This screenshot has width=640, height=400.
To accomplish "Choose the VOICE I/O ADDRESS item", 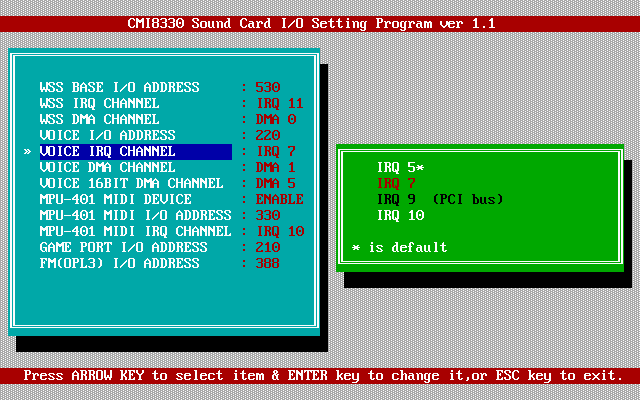I will point(107,135).
